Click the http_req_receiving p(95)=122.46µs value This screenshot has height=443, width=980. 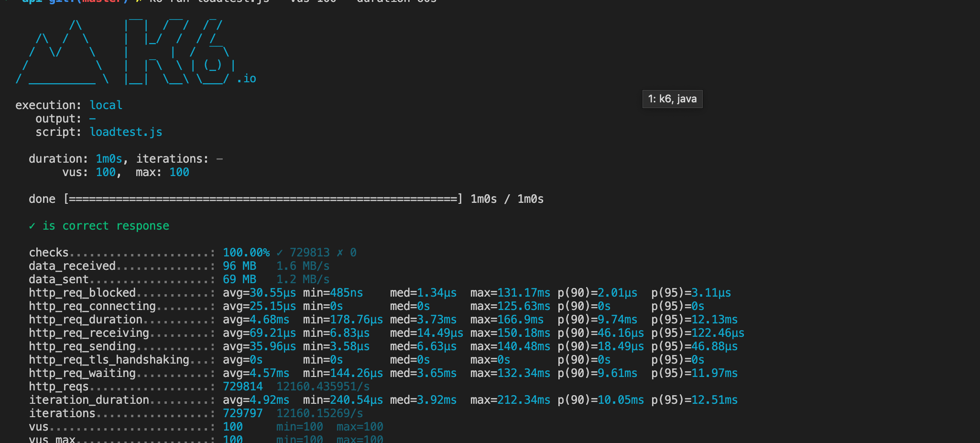tap(697, 333)
